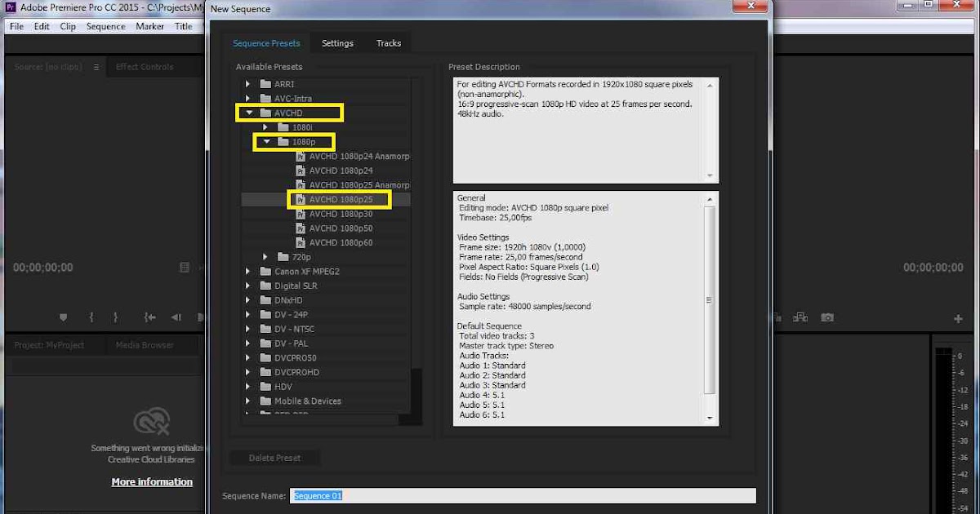980x514 pixels.
Task: Expand the DNxHD folder
Action: click(x=248, y=300)
